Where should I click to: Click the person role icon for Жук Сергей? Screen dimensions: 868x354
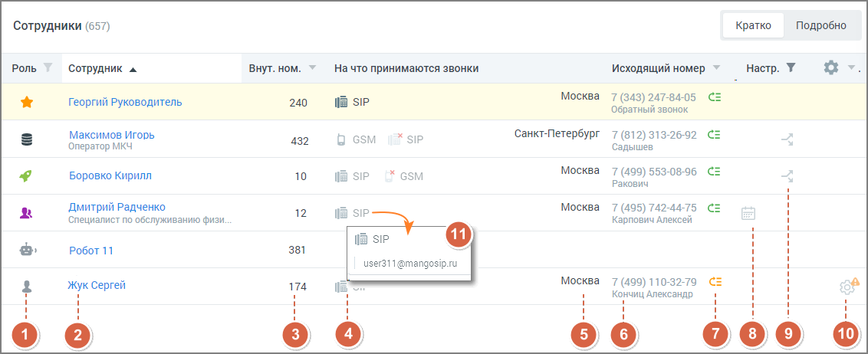tap(26, 287)
